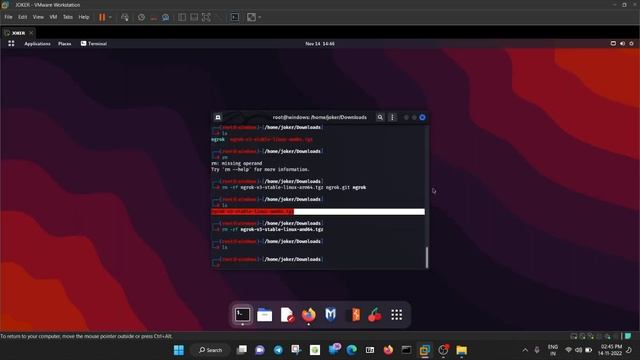Click the VMware message log status icon

pyautogui.click(x=628, y=336)
